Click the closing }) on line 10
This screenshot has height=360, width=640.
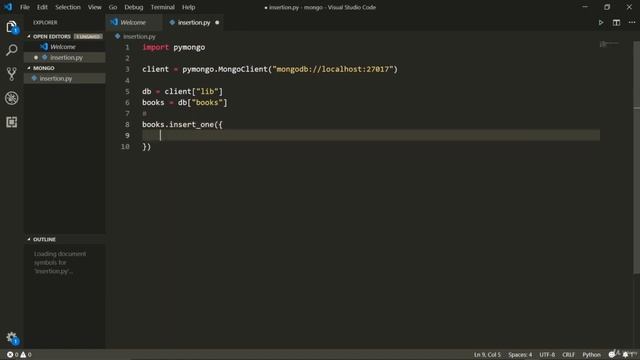(147, 147)
